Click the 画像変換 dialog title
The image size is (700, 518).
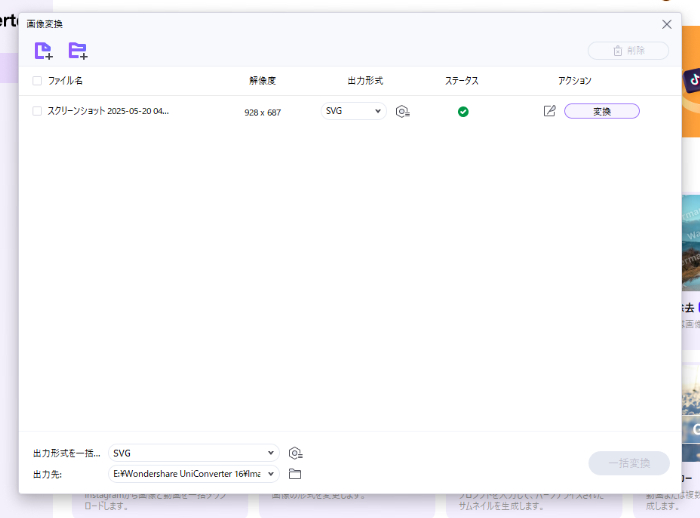click(45, 24)
